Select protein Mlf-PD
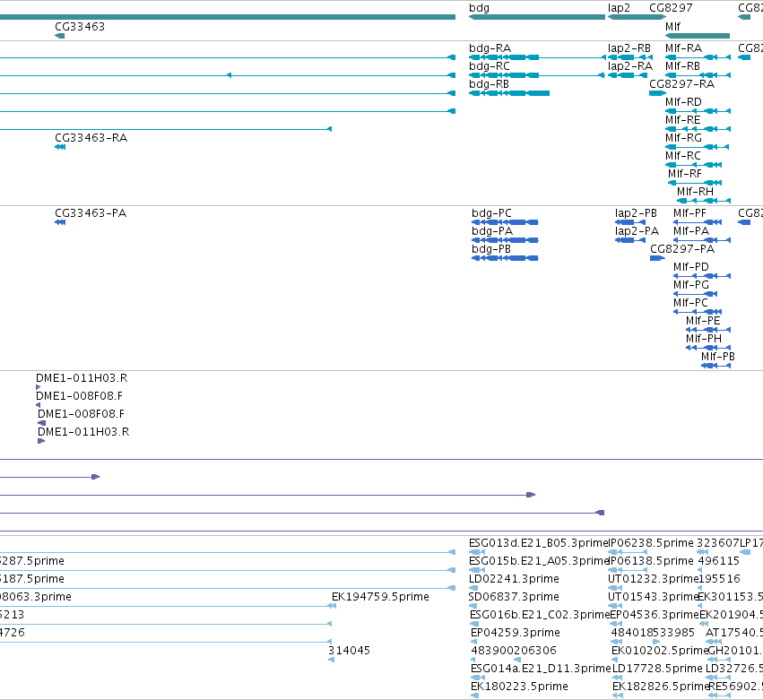 click(702, 276)
